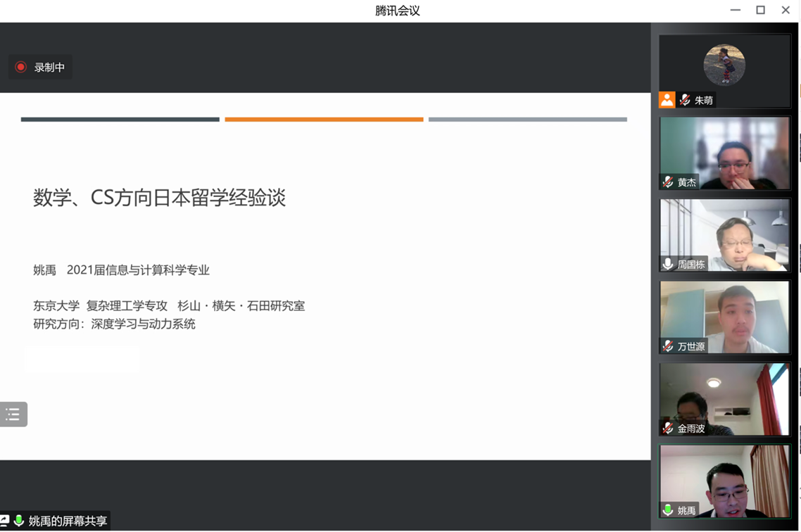Click the 姚禹的屏幕共享 sharing label

click(x=68, y=521)
